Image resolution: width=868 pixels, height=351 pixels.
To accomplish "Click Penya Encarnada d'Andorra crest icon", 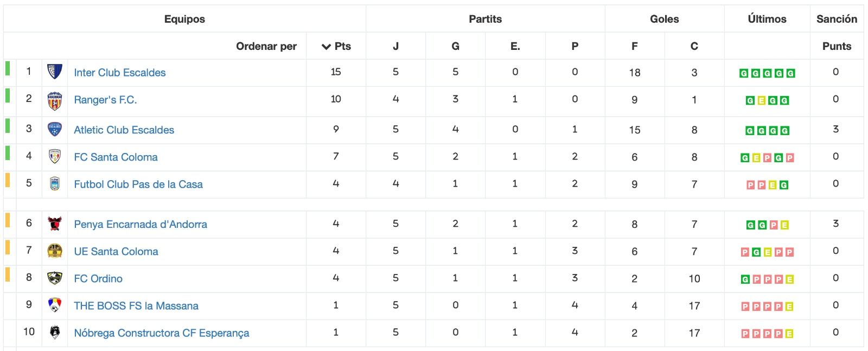I will point(55,224).
